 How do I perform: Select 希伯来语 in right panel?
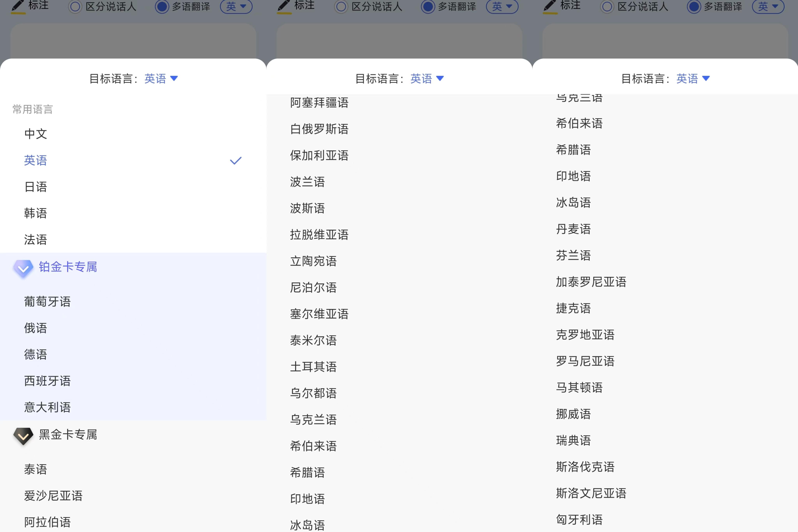[579, 123]
